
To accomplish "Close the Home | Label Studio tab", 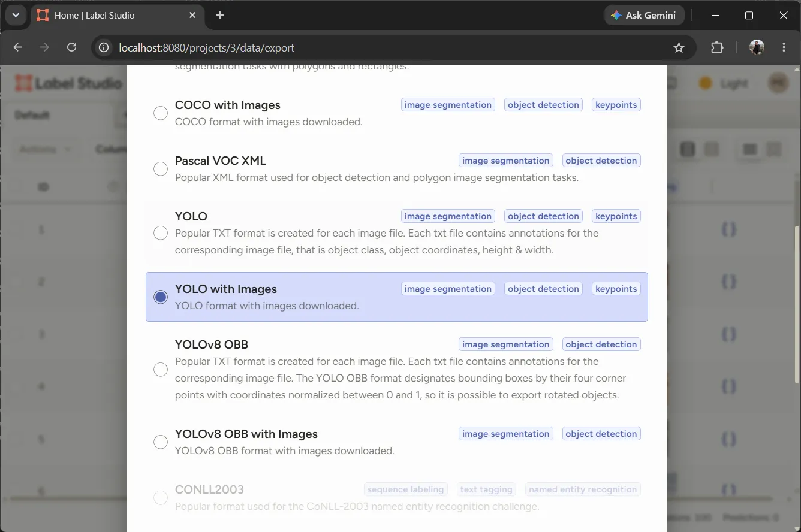I will coord(192,15).
